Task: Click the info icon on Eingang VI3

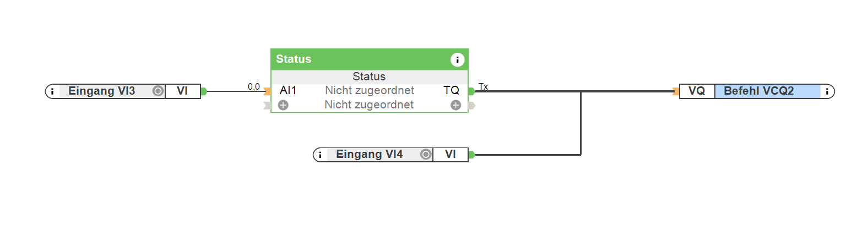Action: click(x=52, y=91)
